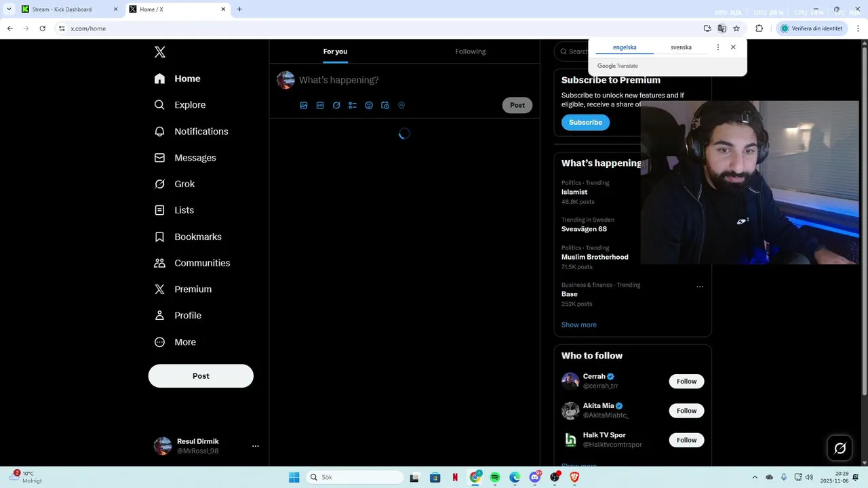Open Spotify from taskbar
Image resolution: width=868 pixels, height=488 pixels.
coord(495,477)
